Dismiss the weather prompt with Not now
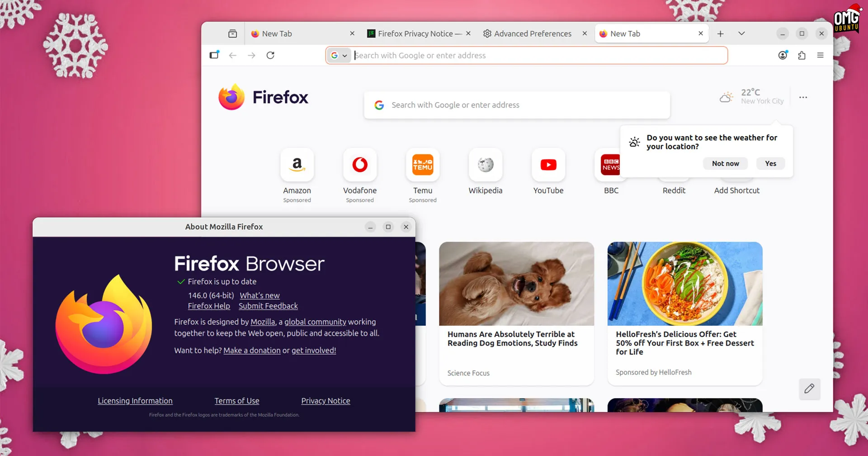This screenshot has width=868, height=456. [x=725, y=163]
